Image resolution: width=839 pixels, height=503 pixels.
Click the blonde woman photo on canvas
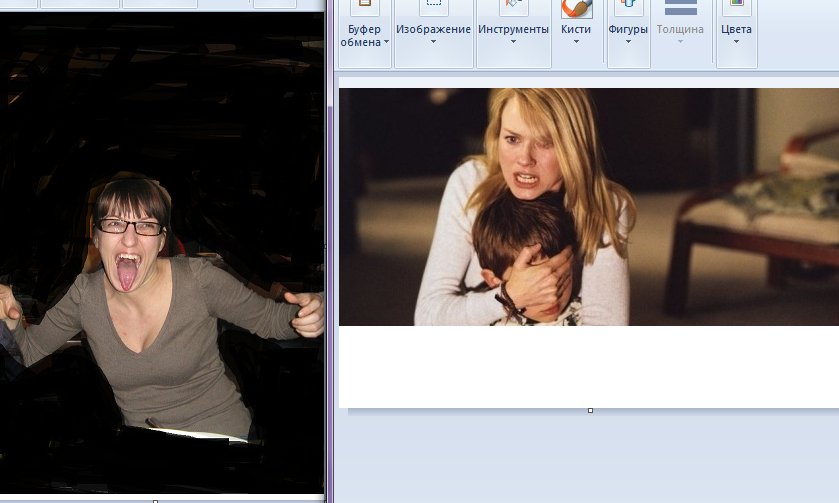pyautogui.click(x=589, y=207)
